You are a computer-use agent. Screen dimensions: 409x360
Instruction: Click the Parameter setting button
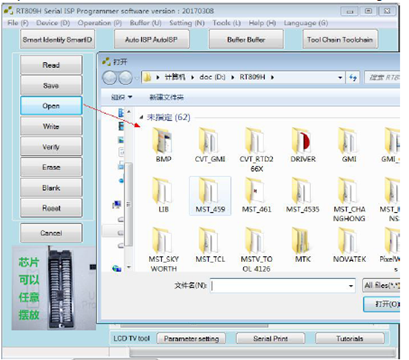click(191, 338)
